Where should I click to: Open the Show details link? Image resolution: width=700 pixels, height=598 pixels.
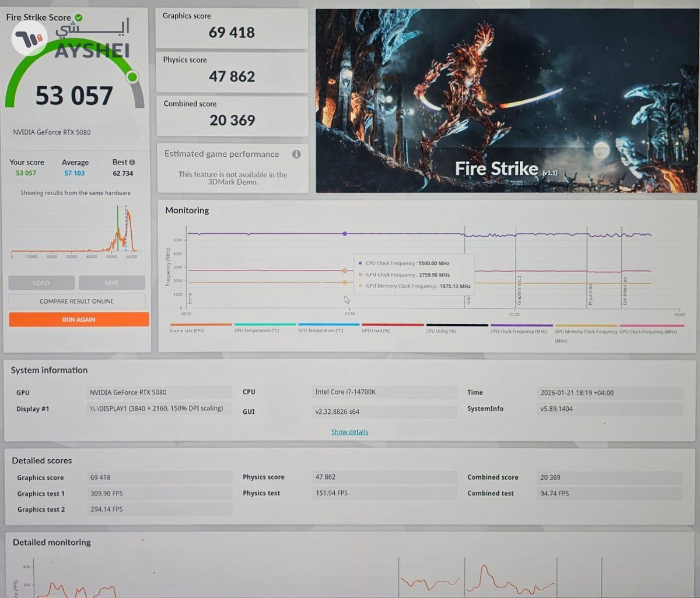pos(349,432)
